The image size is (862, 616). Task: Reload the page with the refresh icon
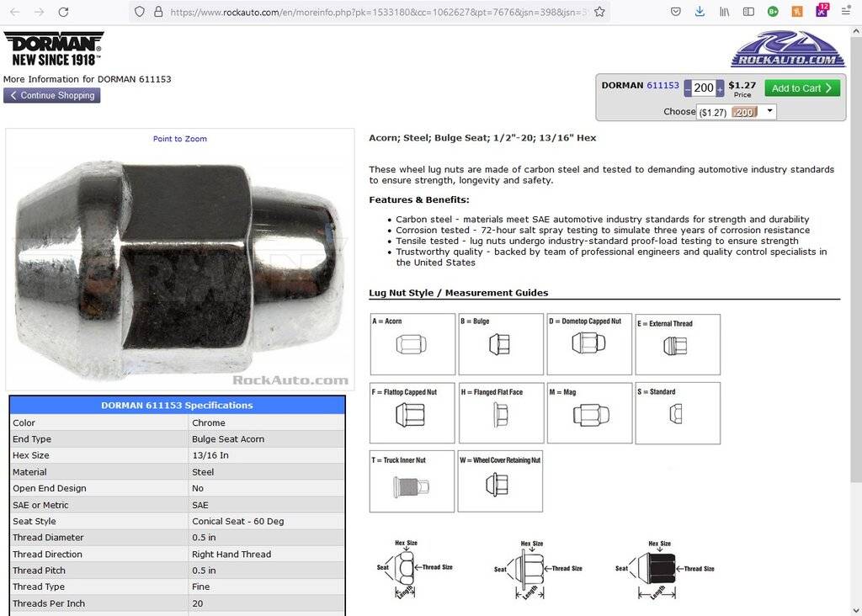point(63,12)
